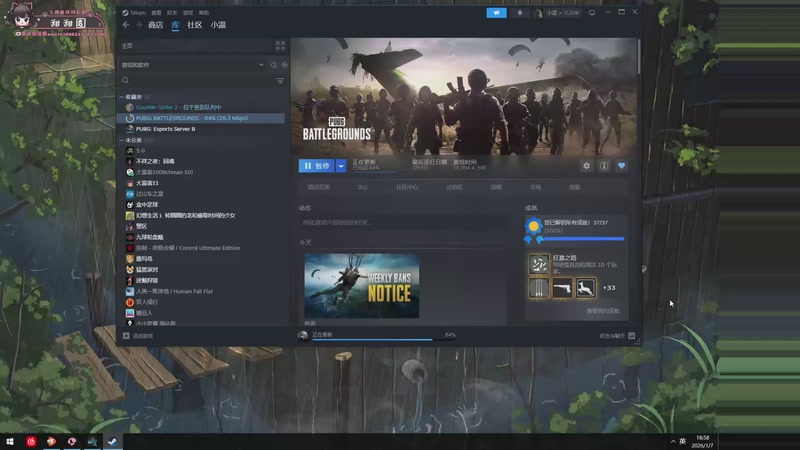Go to the 商店 tab

pos(155,25)
